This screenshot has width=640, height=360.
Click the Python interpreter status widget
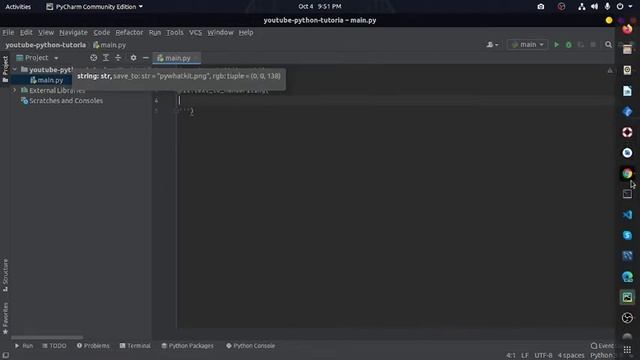tap(602, 356)
